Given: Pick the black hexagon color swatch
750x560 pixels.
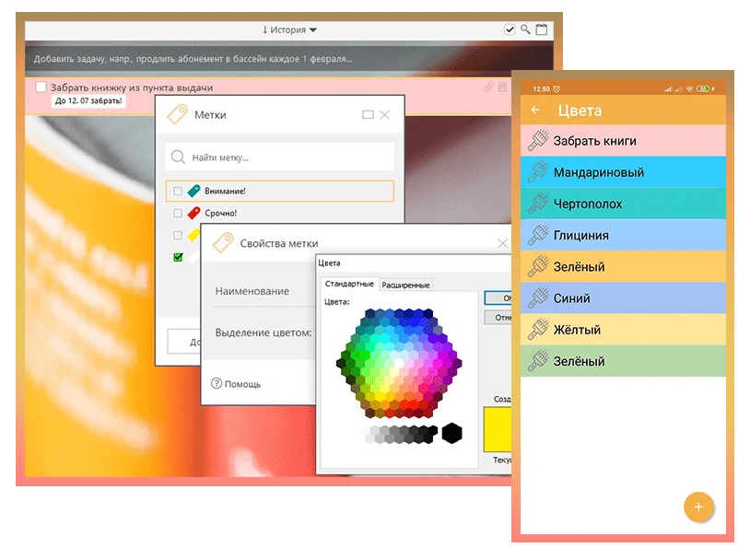Looking at the screenshot, I should [451, 433].
